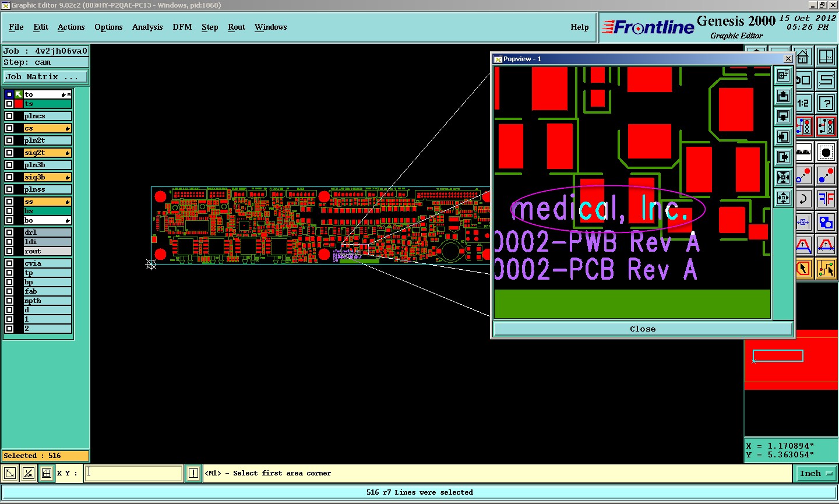Open the DFM menu

pyautogui.click(x=182, y=27)
